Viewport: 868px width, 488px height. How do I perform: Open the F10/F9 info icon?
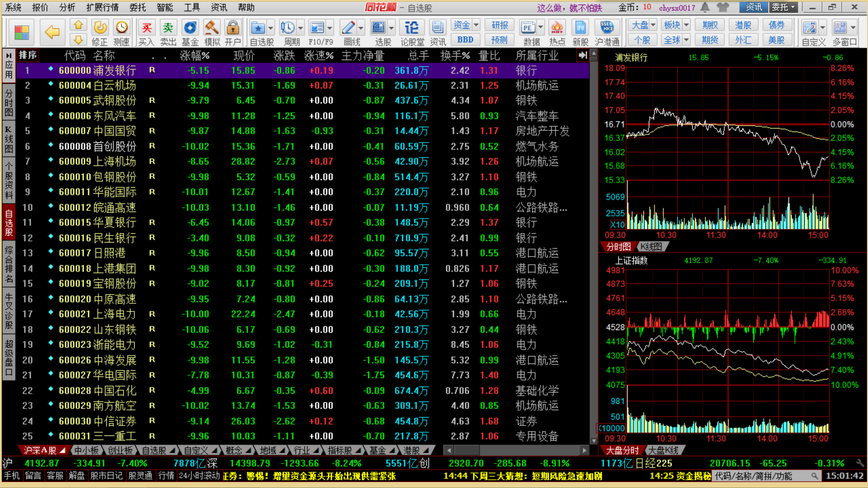point(317,28)
